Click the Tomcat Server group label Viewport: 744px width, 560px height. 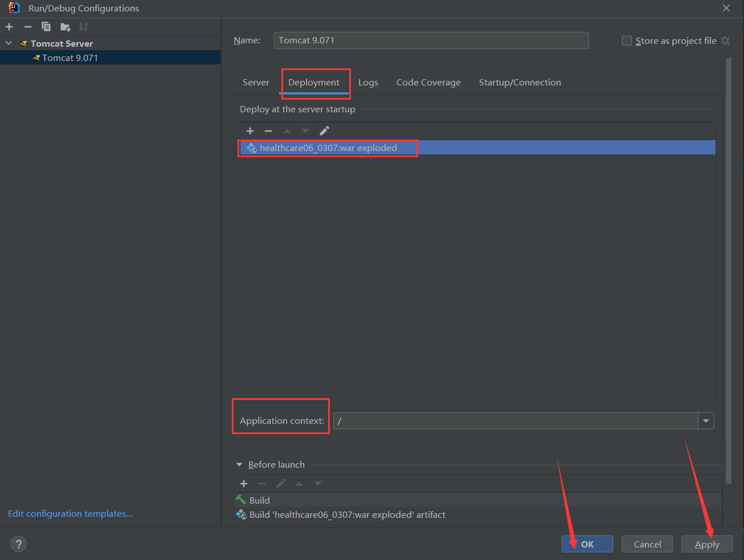click(x=62, y=43)
